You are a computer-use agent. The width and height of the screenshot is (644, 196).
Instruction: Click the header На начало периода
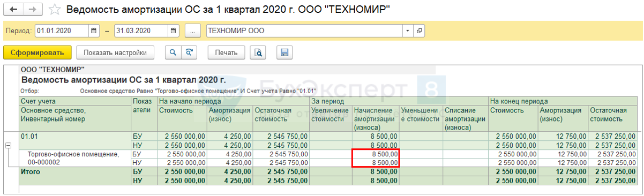coord(234,101)
